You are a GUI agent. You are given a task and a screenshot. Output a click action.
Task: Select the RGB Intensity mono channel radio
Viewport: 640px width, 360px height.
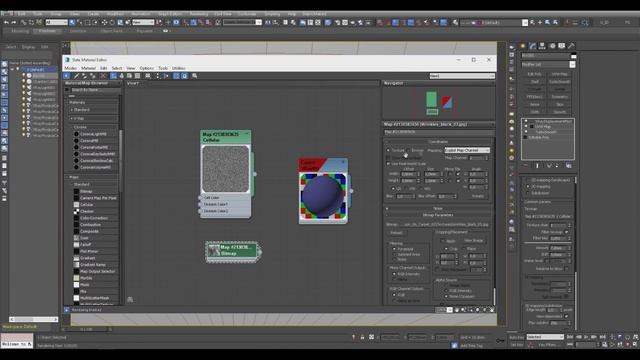(x=394, y=274)
